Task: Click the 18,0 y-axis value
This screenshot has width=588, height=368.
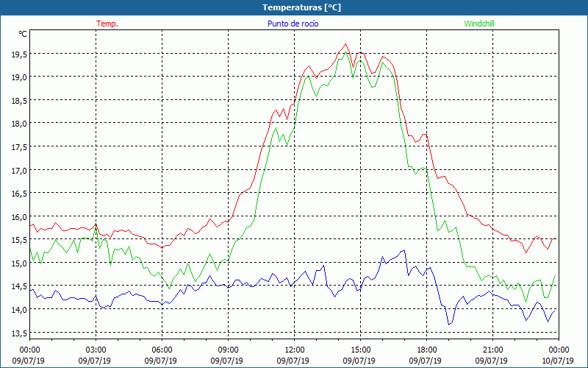Action: point(19,124)
